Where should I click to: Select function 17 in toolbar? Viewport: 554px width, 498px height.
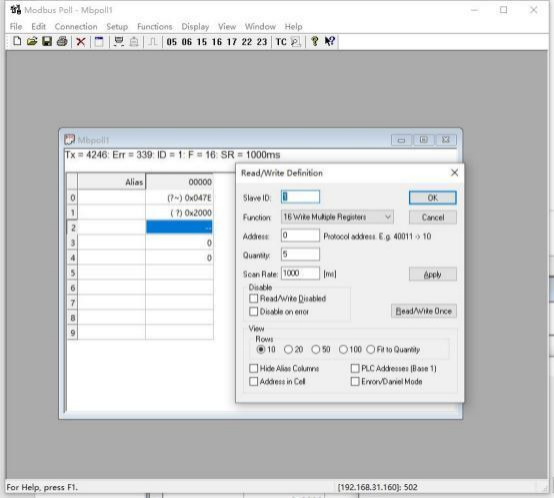232,42
